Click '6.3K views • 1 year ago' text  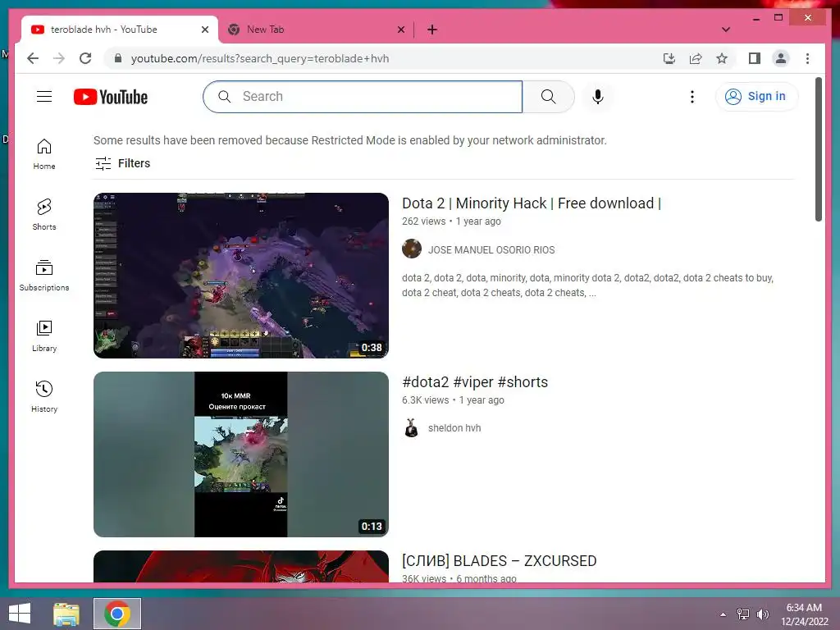point(453,400)
